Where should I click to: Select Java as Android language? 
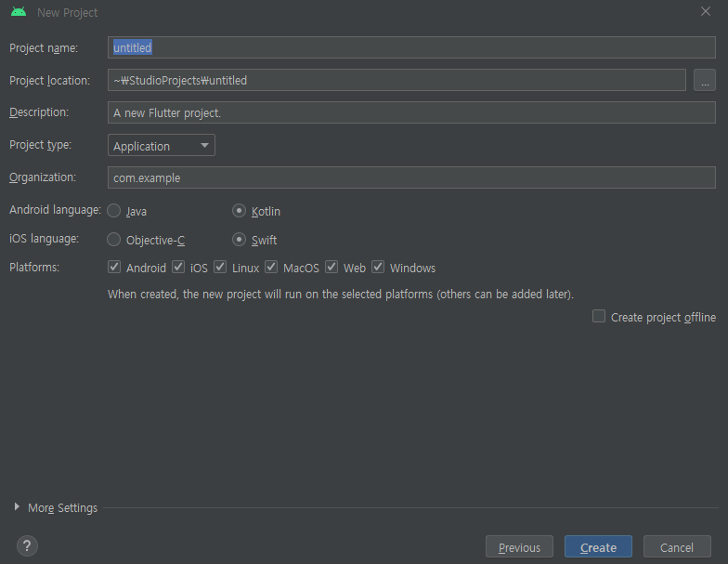113,211
